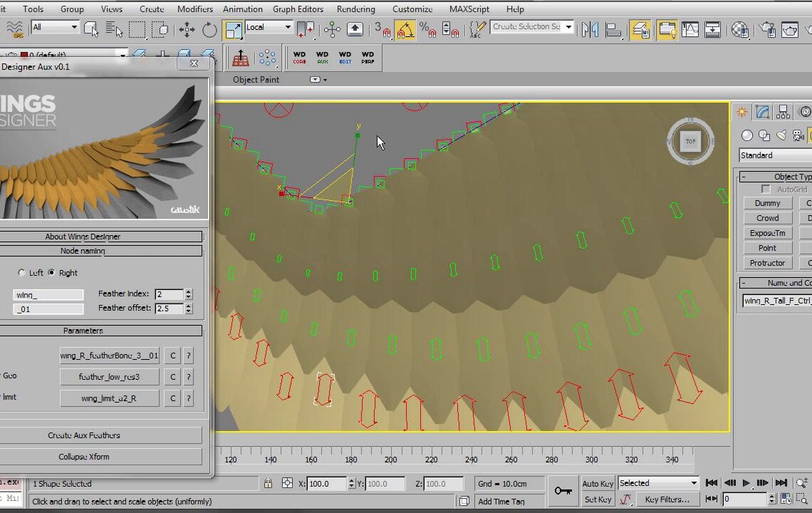Open the Rendering menu

pyautogui.click(x=355, y=9)
